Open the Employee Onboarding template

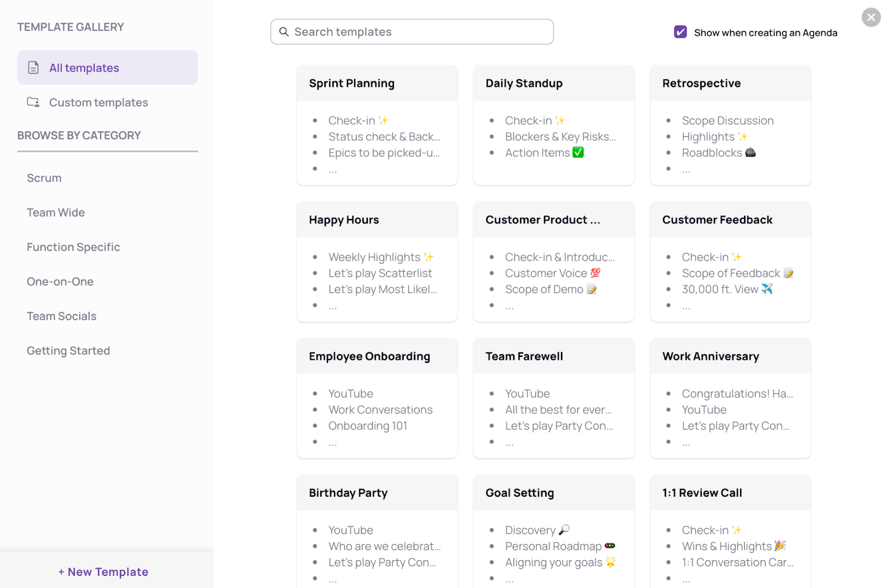pyautogui.click(x=377, y=398)
